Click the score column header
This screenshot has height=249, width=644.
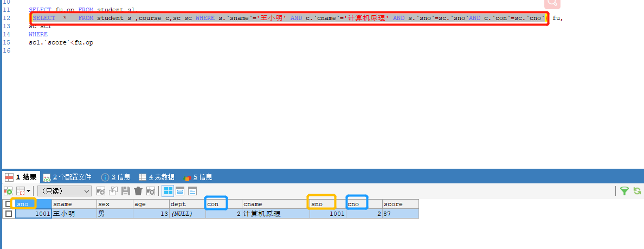[x=401, y=204]
